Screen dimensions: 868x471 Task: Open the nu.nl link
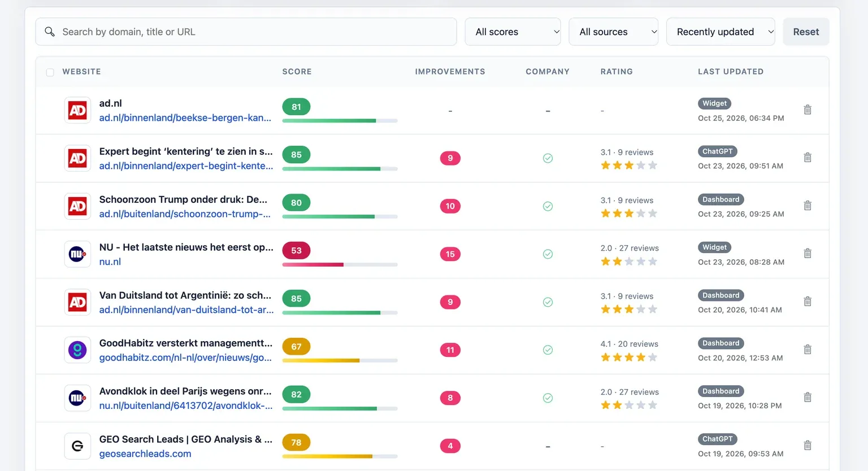click(110, 261)
